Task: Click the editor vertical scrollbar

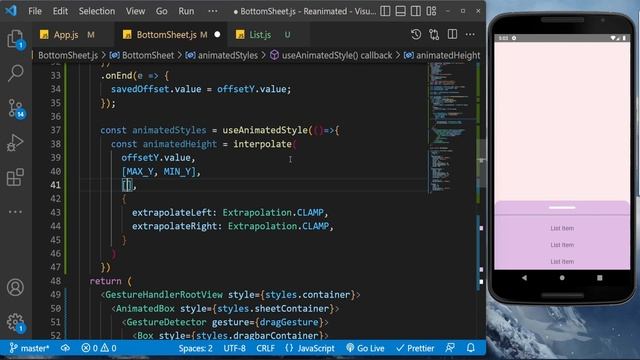Action: 482,163
